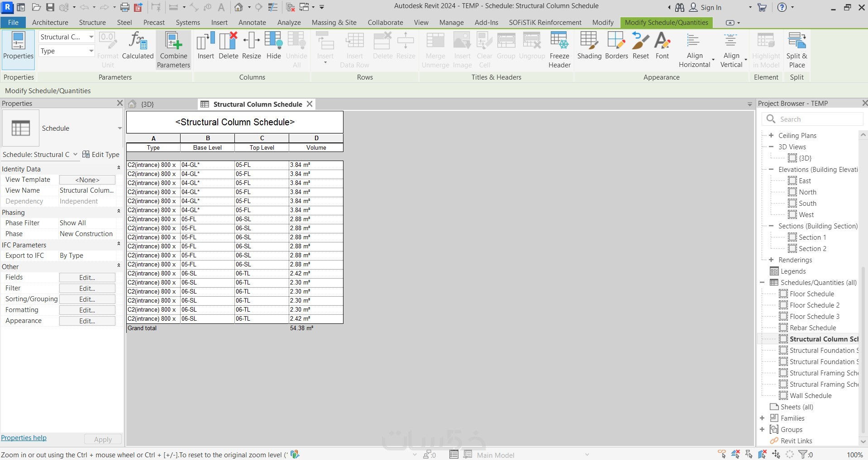Collapse the 3D Views tree node
The width and height of the screenshot is (868, 460).
[771, 147]
